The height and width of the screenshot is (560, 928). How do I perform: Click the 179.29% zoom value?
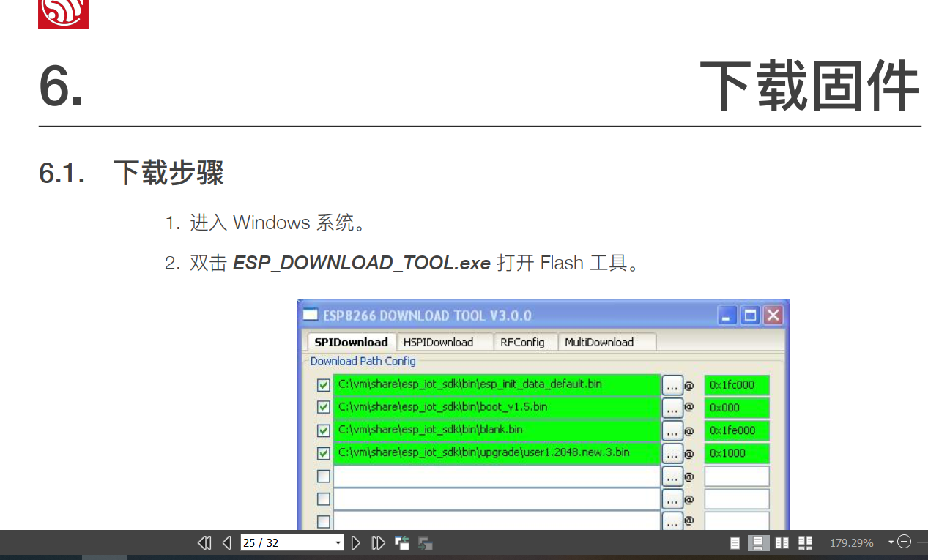(851, 543)
